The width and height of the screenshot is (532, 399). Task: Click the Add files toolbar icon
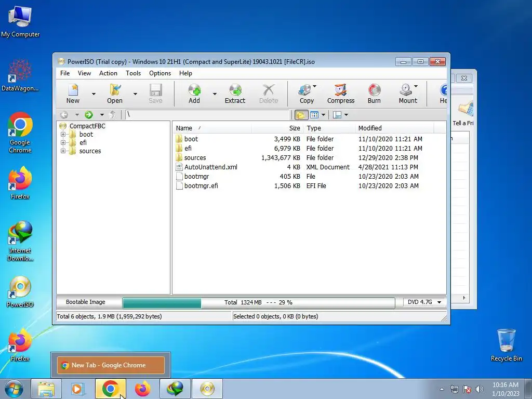[194, 94]
